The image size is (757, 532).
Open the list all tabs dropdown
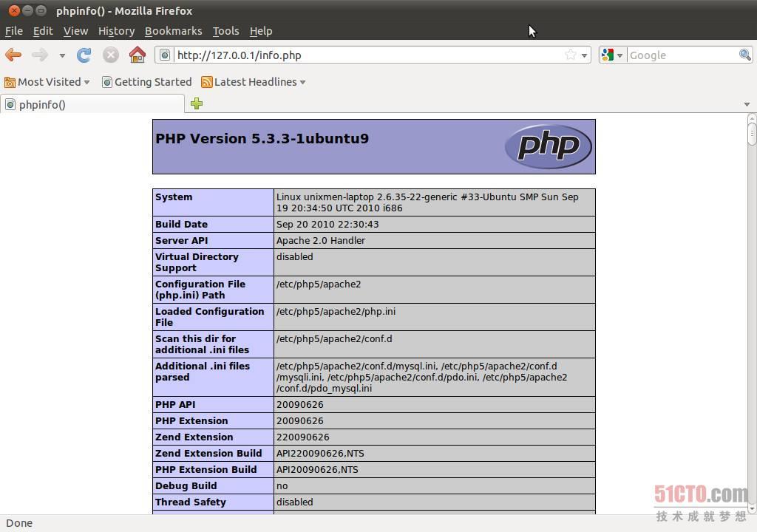tap(747, 104)
